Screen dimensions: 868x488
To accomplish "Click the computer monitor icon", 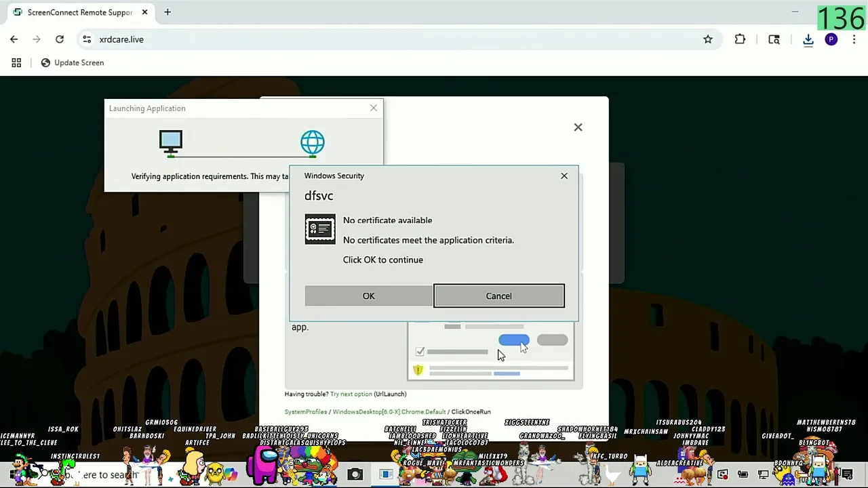I will (x=171, y=143).
